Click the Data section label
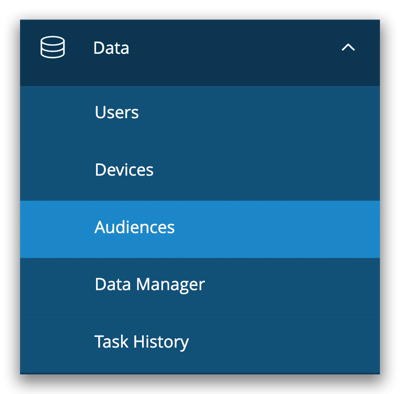This screenshot has width=400, height=394. click(111, 48)
